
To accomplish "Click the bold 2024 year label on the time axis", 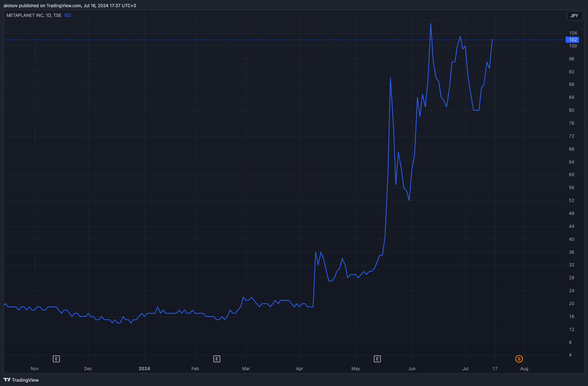I will (x=144, y=369).
